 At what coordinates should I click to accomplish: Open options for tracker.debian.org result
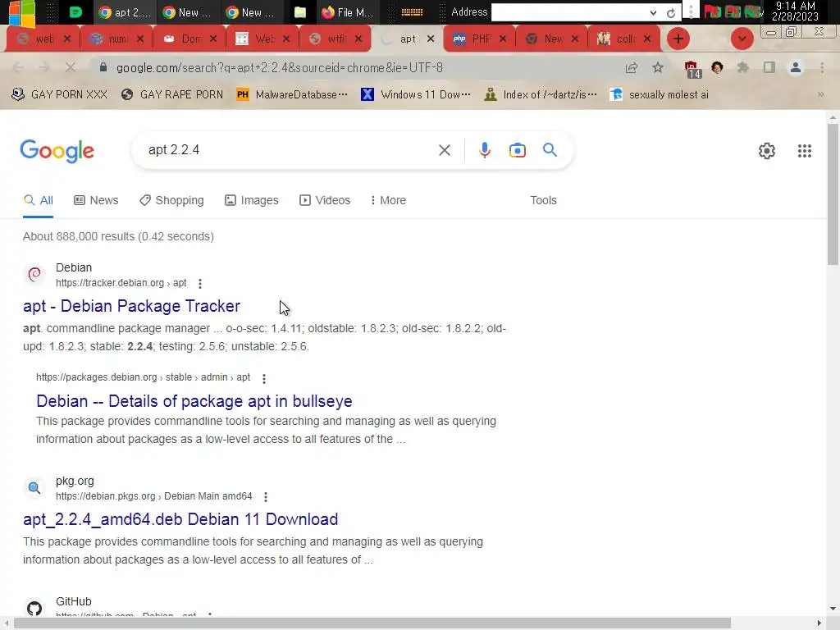point(200,283)
